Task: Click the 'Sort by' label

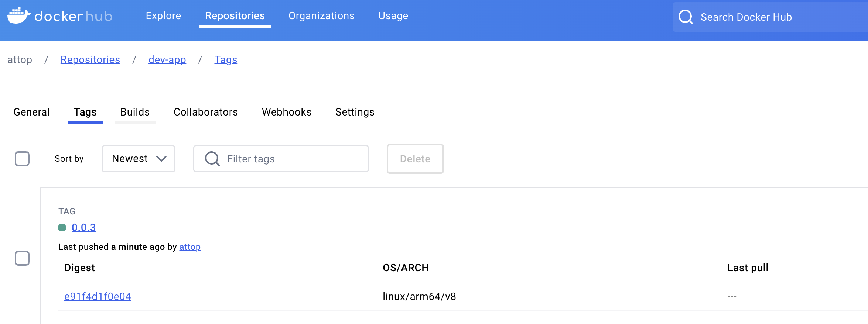Action: [69, 159]
